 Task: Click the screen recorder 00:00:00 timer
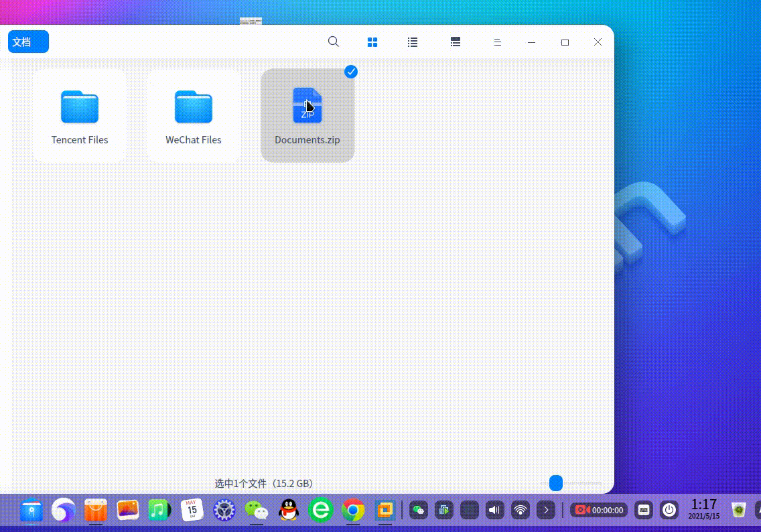click(x=599, y=511)
